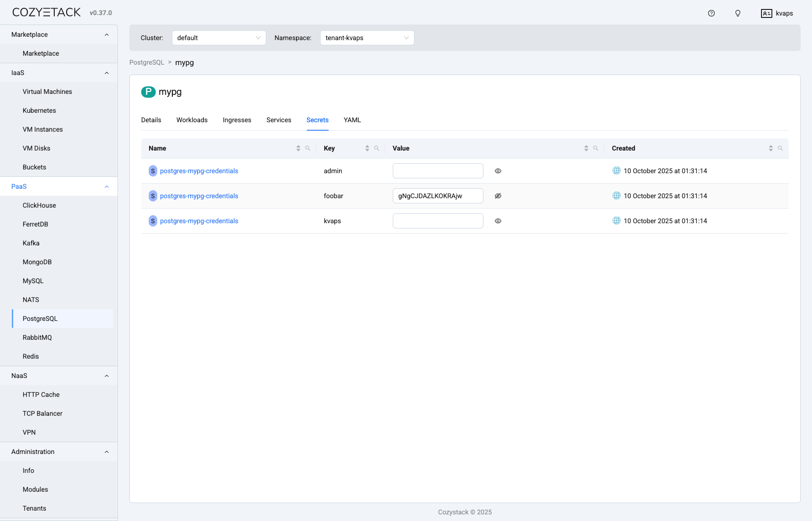812x521 pixels.
Task: Click the admin value input field
Action: tap(438, 171)
